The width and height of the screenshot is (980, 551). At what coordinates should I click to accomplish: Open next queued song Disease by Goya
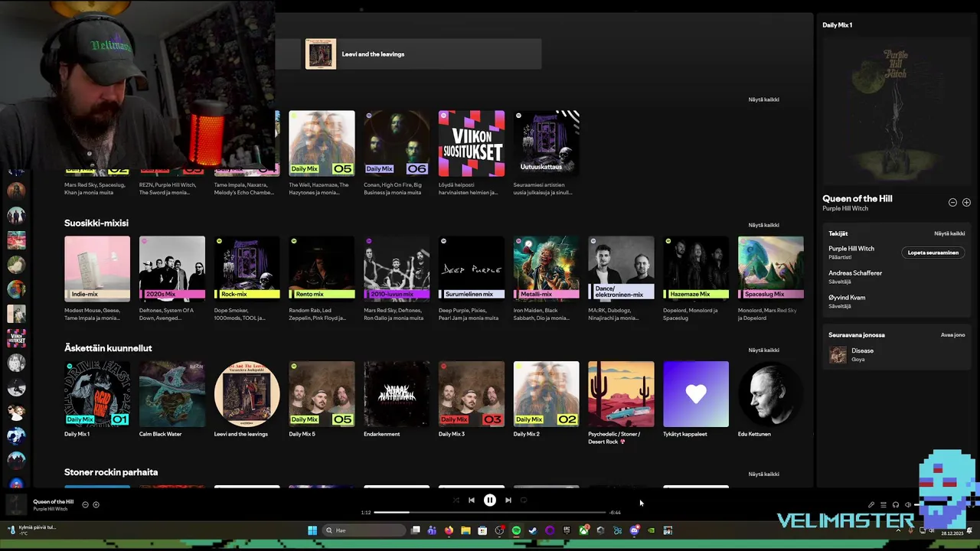point(896,354)
